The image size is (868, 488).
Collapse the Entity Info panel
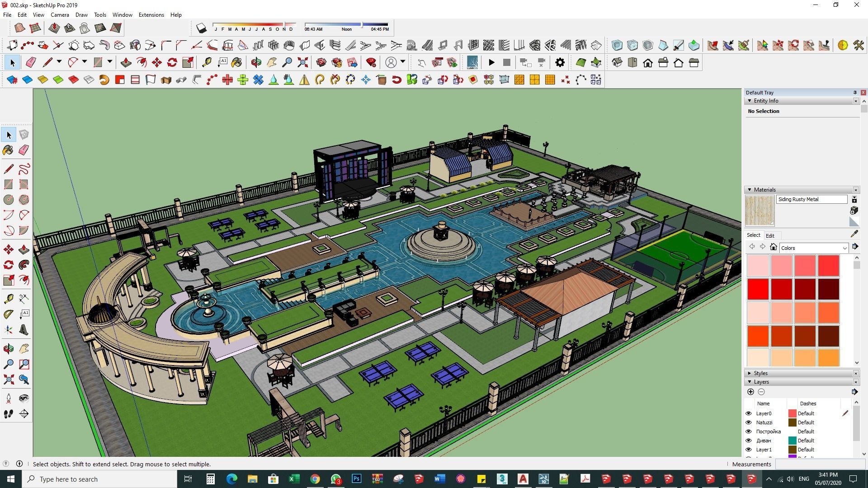click(x=750, y=101)
